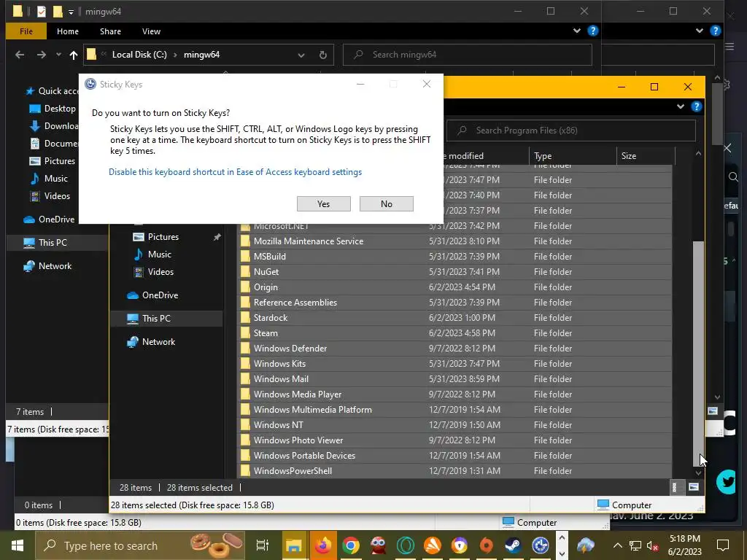747x560 pixels.
Task: Expand the ribbon in the mingw64 window
Action: point(577,31)
